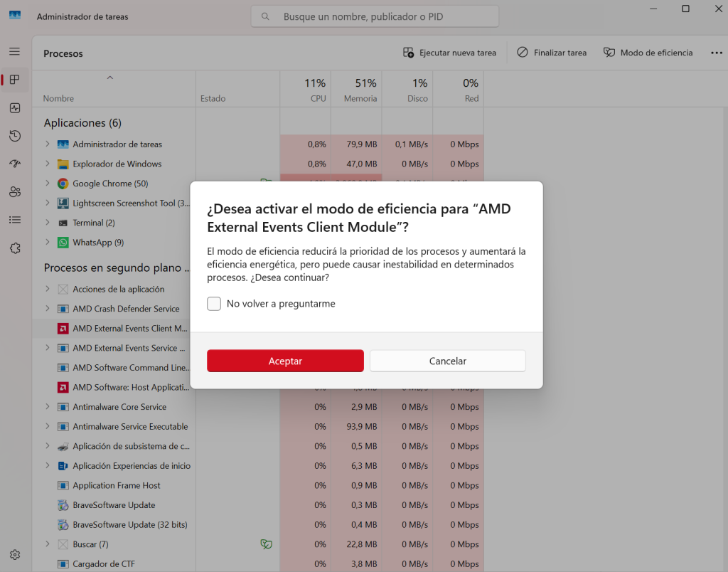
Task: Select the Processes sidebar icon
Action: click(x=15, y=80)
